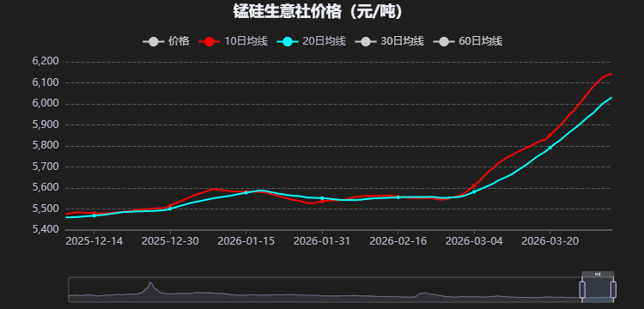
Task: Click the right zoom slider handle
Action: 613,290
